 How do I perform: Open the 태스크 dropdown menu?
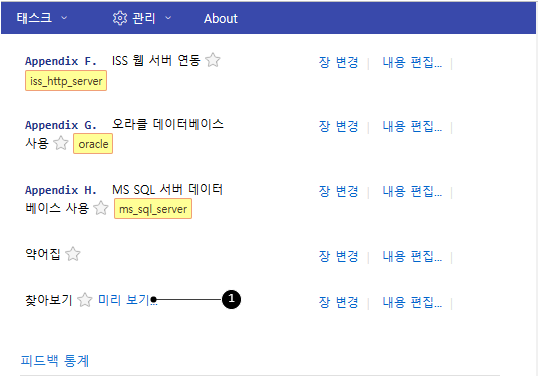[x=42, y=18]
